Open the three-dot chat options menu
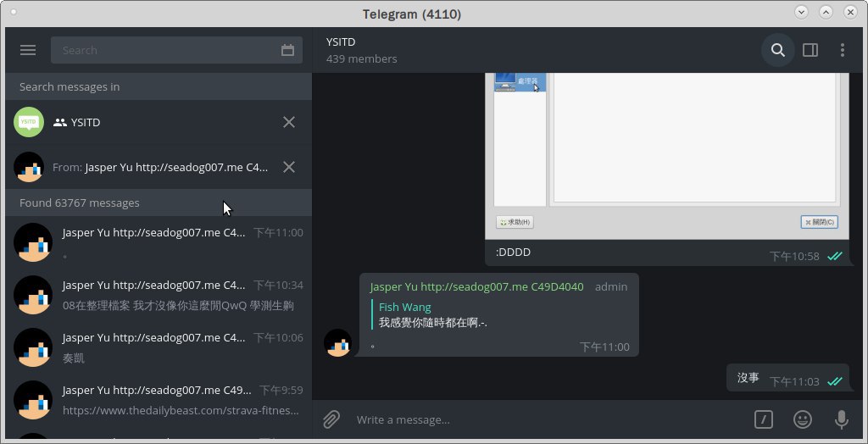The image size is (868, 444). [842, 50]
